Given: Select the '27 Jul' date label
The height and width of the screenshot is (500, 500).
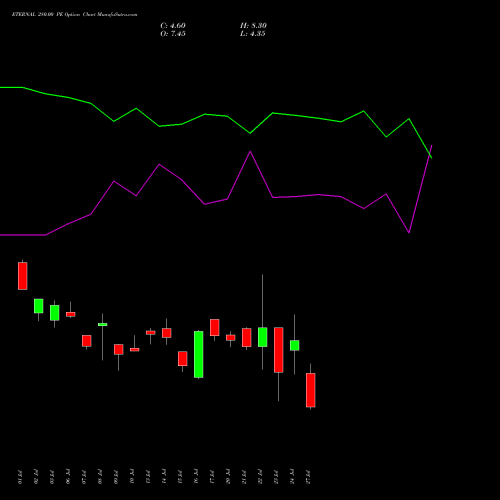Looking at the screenshot, I should (x=308, y=477).
